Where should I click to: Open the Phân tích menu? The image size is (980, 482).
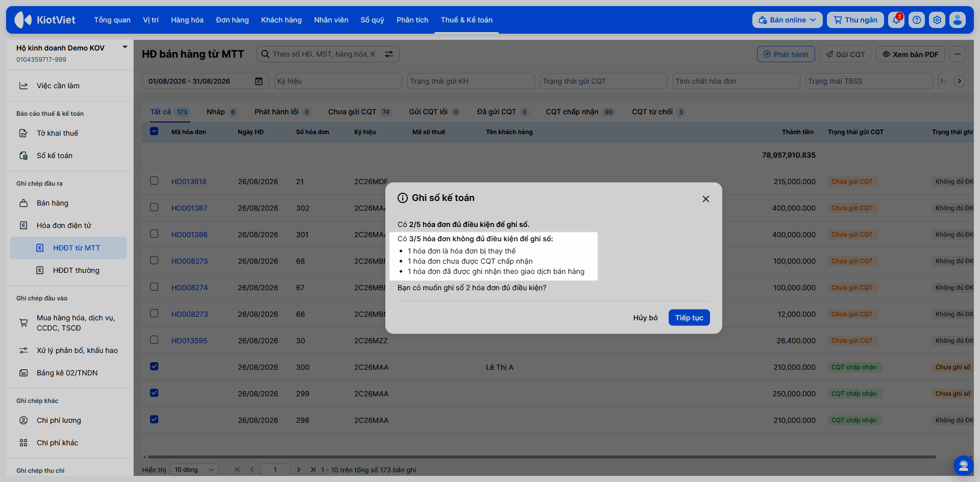[412, 20]
